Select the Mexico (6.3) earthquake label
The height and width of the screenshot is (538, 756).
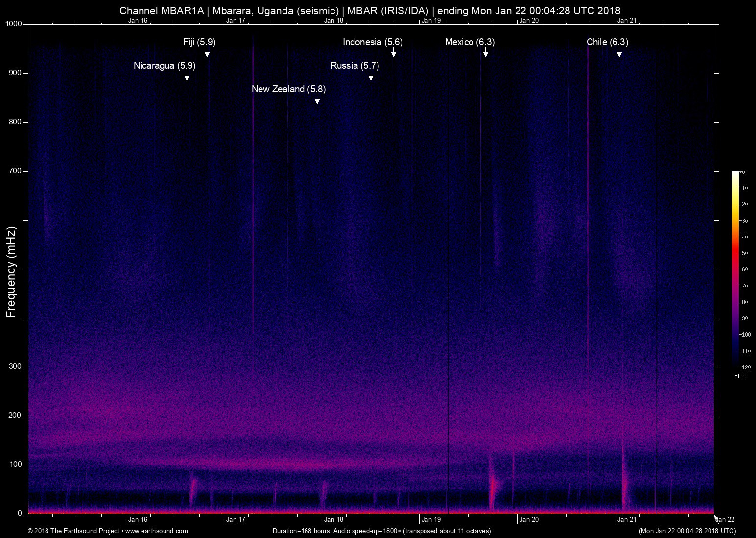pyautogui.click(x=470, y=42)
